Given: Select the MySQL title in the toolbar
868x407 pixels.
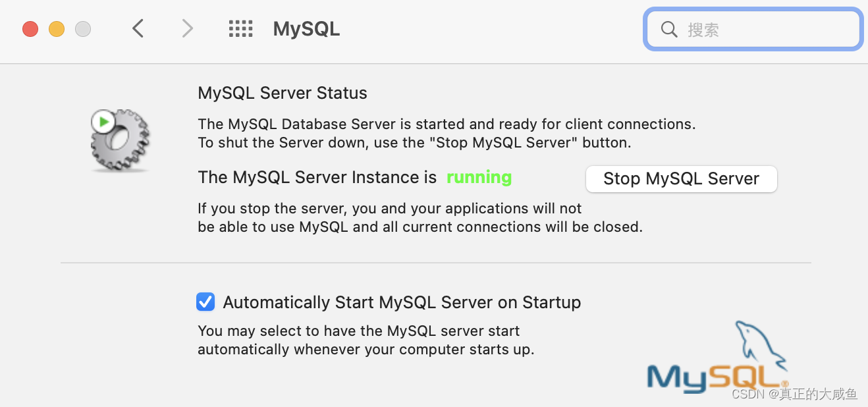Looking at the screenshot, I should pos(306,29).
